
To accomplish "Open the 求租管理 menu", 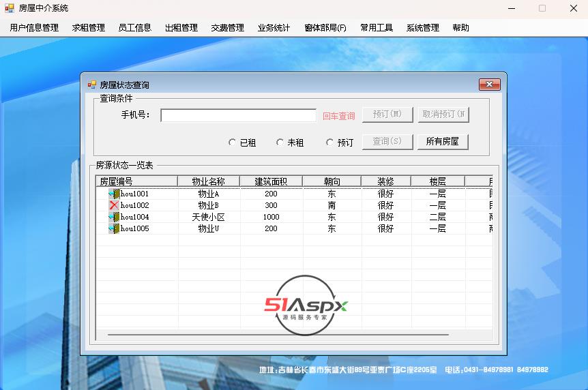I will pyautogui.click(x=89, y=28).
